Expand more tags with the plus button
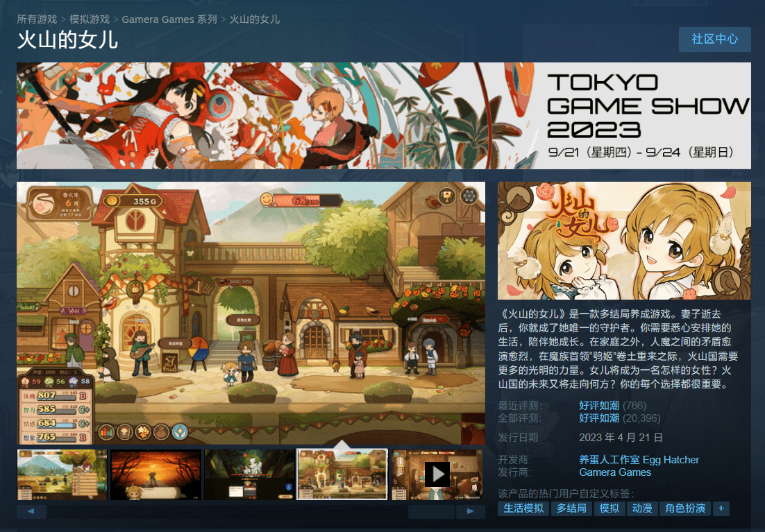765x532 pixels. [721, 508]
